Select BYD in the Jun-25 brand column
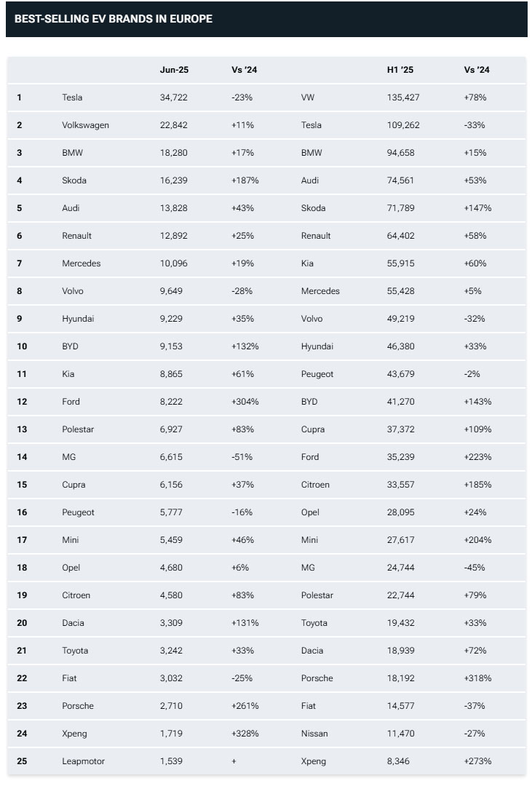The image size is (532, 786). [x=70, y=346]
